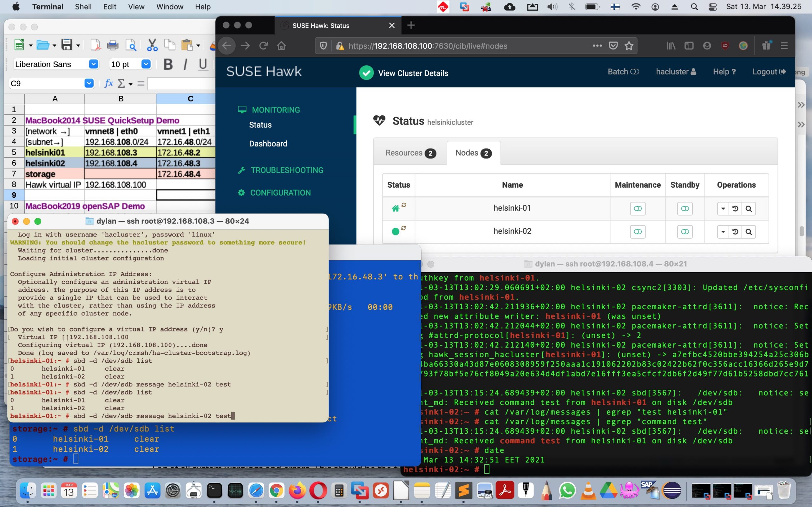Open the Shell menu in menu bar
The width and height of the screenshot is (812, 507).
[x=83, y=7]
